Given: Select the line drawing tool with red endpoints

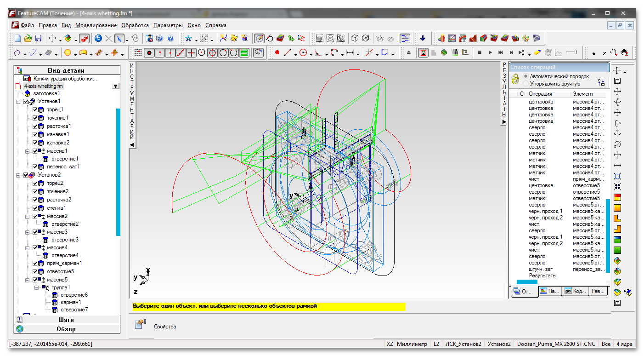Looking at the screenshot, I should [x=288, y=53].
